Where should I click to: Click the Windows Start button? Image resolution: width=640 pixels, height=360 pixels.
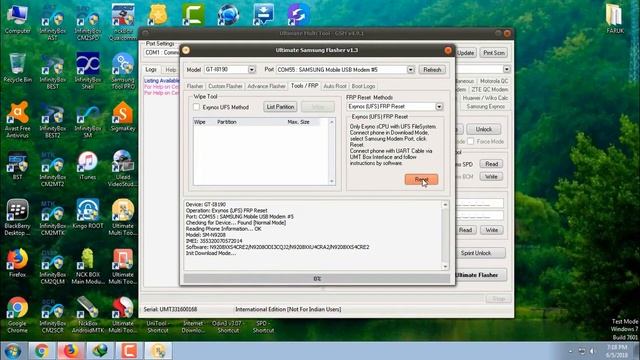[x=13, y=351]
